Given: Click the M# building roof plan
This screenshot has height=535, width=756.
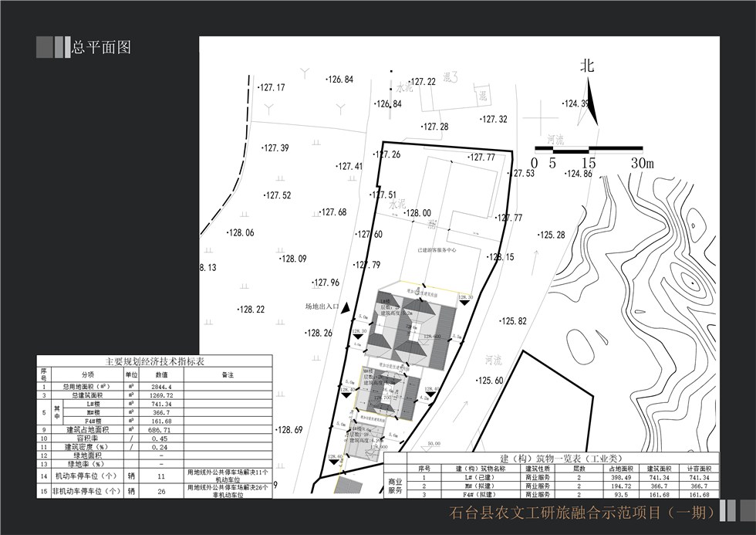Looking at the screenshot, I should click(x=390, y=397).
